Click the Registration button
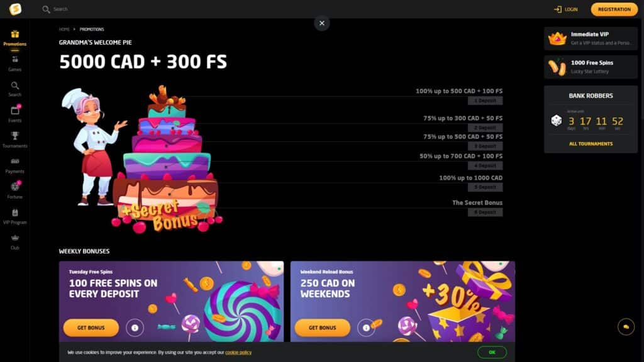The height and width of the screenshot is (362, 644). click(x=614, y=9)
